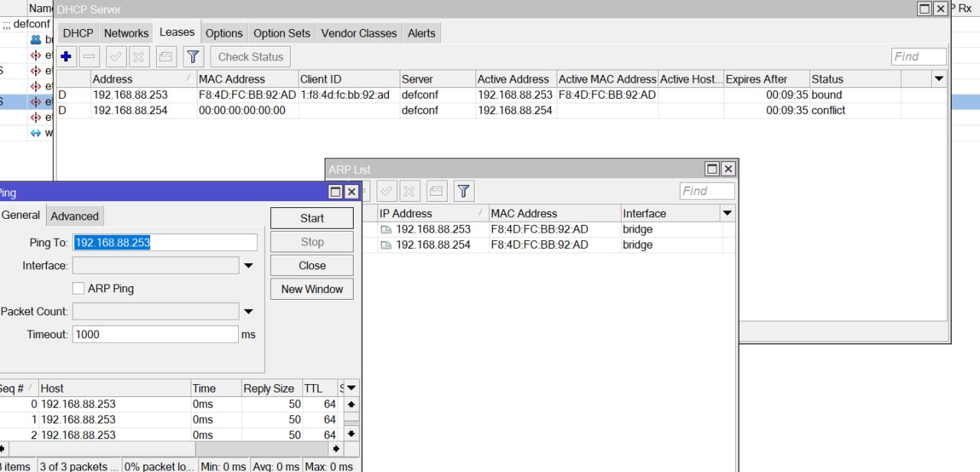Open the column selector dropdown in DHCP leases table
This screenshot has height=472, width=980.
pyautogui.click(x=939, y=79)
